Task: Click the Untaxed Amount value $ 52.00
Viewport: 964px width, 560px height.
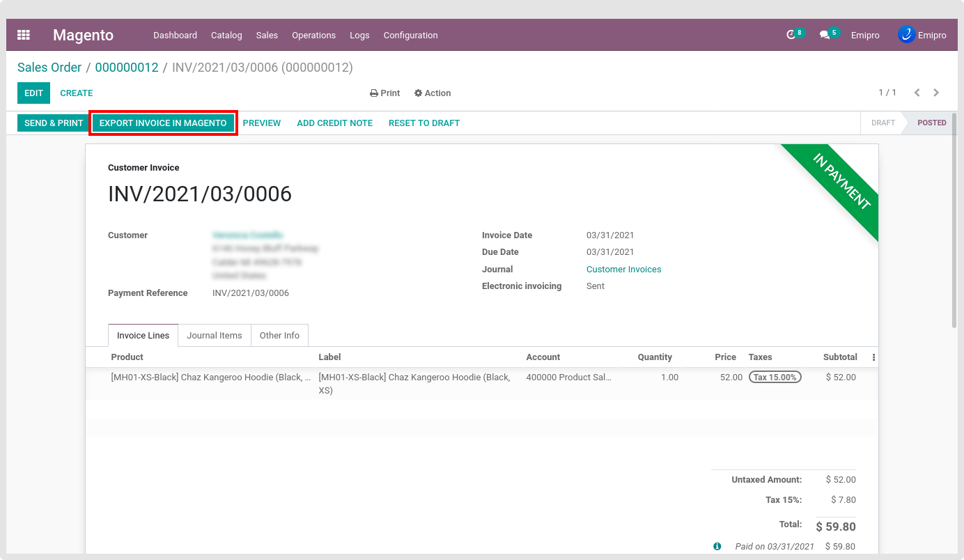Action: point(841,480)
